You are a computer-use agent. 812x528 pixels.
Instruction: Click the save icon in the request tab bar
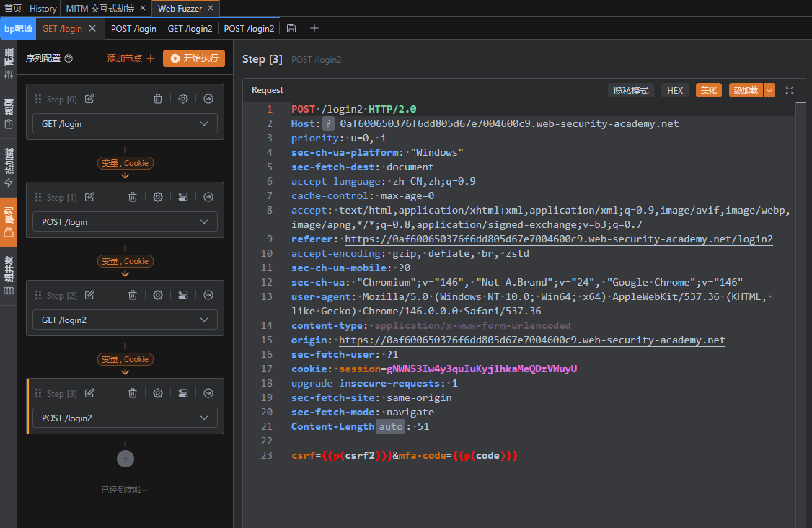click(x=291, y=28)
